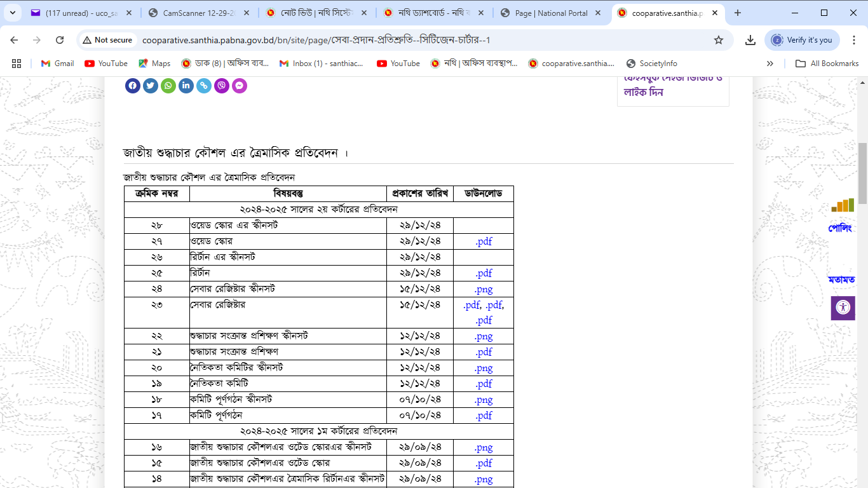
Task: Share through the Messenger icon
Action: tap(240, 86)
